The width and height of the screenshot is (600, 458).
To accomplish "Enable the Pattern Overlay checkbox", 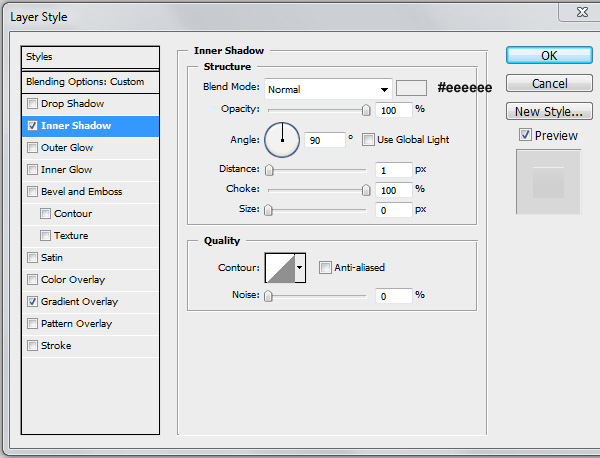I will (33, 323).
